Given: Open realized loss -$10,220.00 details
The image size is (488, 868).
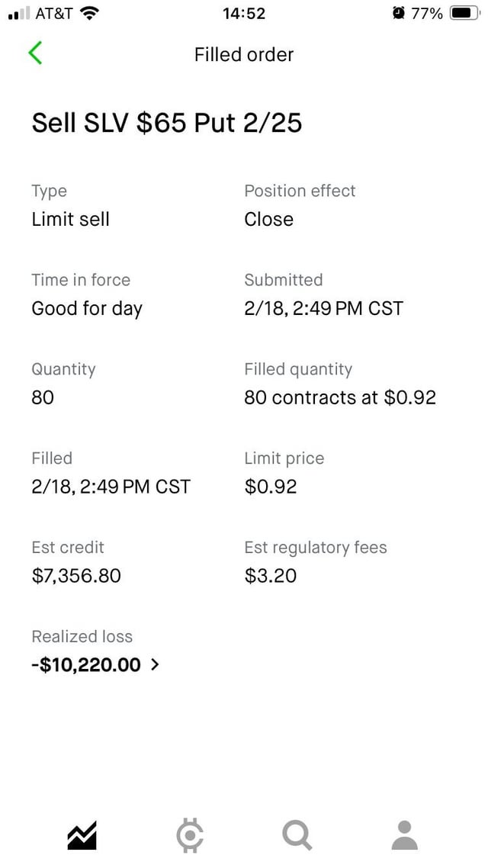Looking at the screenshot, I should pyautogui.click(x=86, y=664).
